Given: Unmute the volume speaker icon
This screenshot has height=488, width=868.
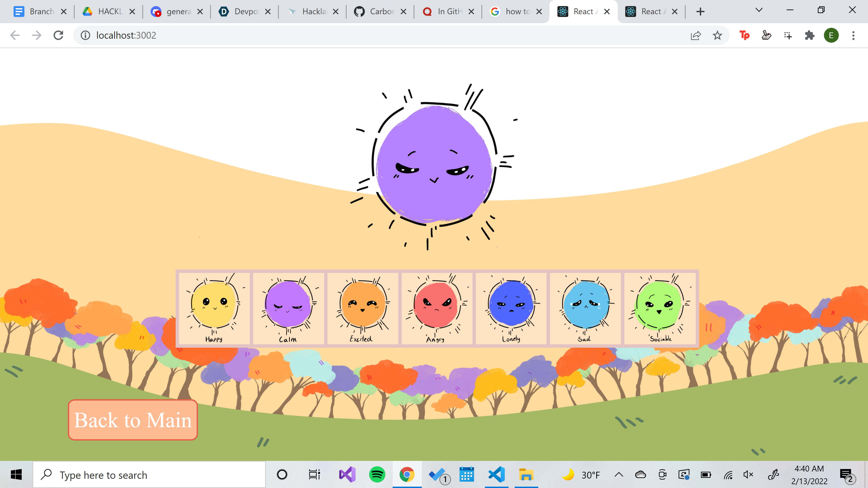Looking at the screenshot, I should [748, 475].
